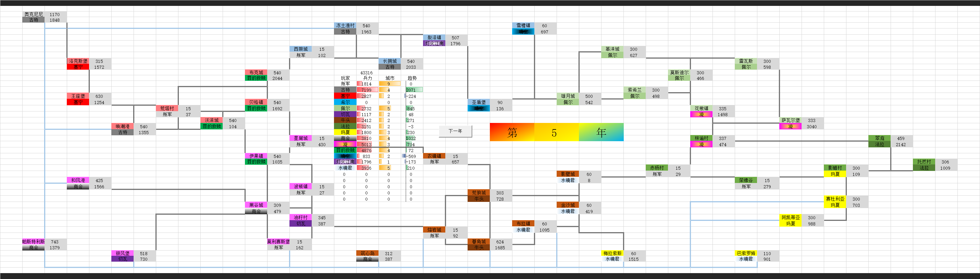
Task: Select the 翠庭 city cell
Action: (879, 138)
